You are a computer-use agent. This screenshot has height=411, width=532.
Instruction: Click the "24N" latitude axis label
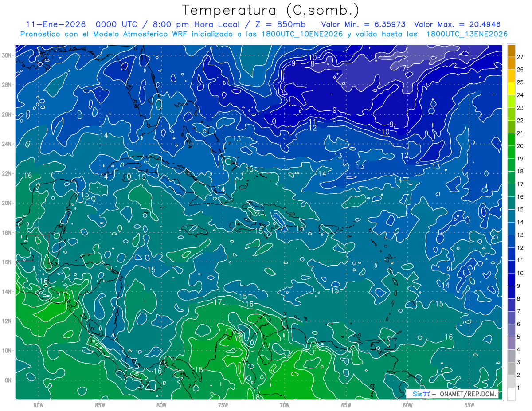pos(8,144)
